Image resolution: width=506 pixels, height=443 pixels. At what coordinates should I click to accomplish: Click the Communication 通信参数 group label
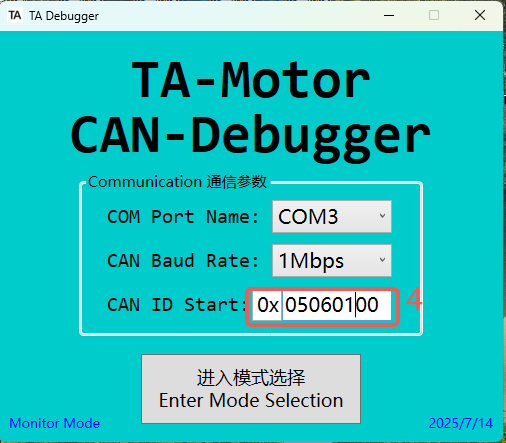[177, 182]
